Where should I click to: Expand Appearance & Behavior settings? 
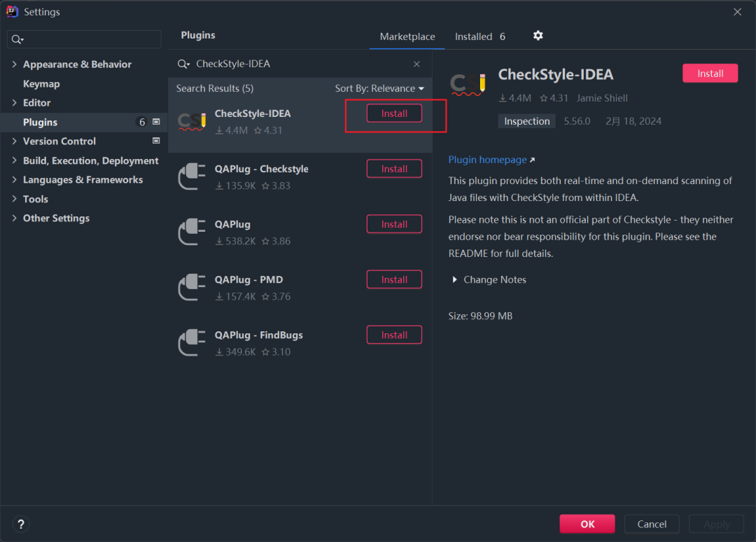[15, 64]
